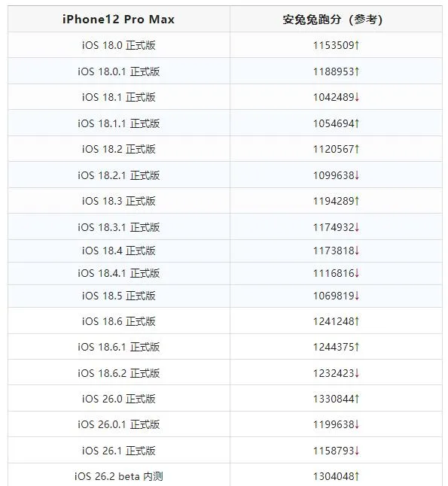This screenshot has width=448, height=486.
Task: Click the red down arrow beside 1174932
Action: point(357,227)
